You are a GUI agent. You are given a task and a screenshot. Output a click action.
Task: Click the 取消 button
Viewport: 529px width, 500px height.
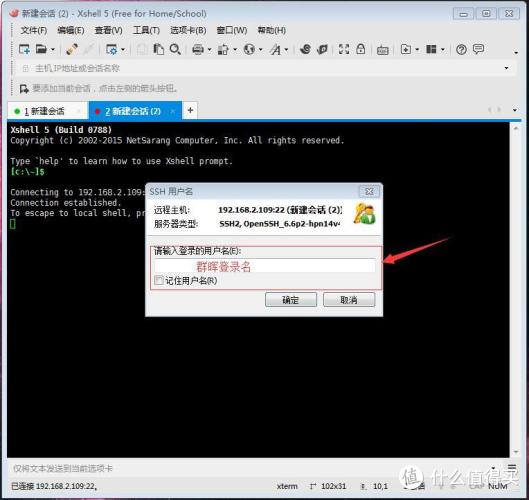pyautogui.click(x=349, y=300)
